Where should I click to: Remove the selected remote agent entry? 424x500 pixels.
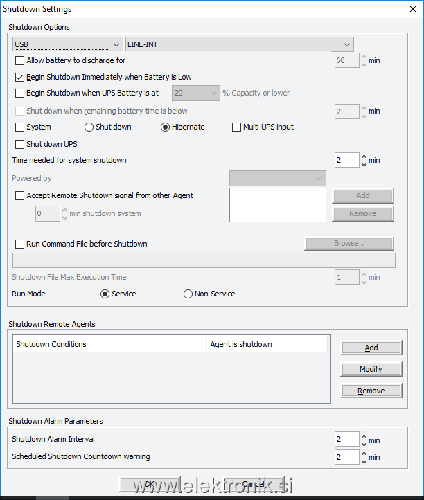coord(371,390)
